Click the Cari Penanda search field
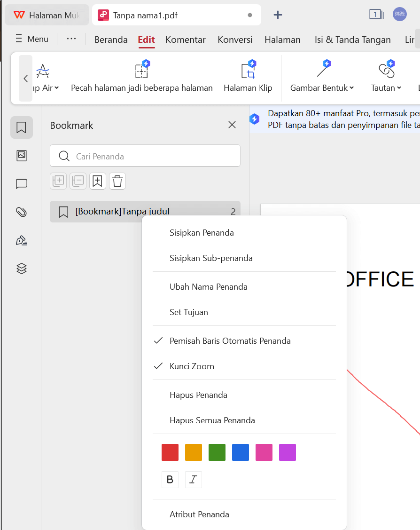Image resolution: width=420 pixels, height=530 pixels. (145, 156)
